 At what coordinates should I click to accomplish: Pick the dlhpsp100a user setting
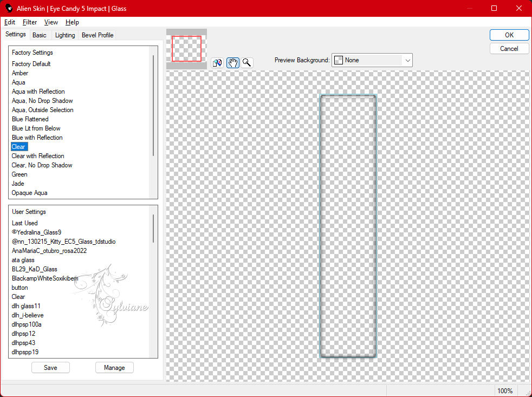tap(27, 324)
